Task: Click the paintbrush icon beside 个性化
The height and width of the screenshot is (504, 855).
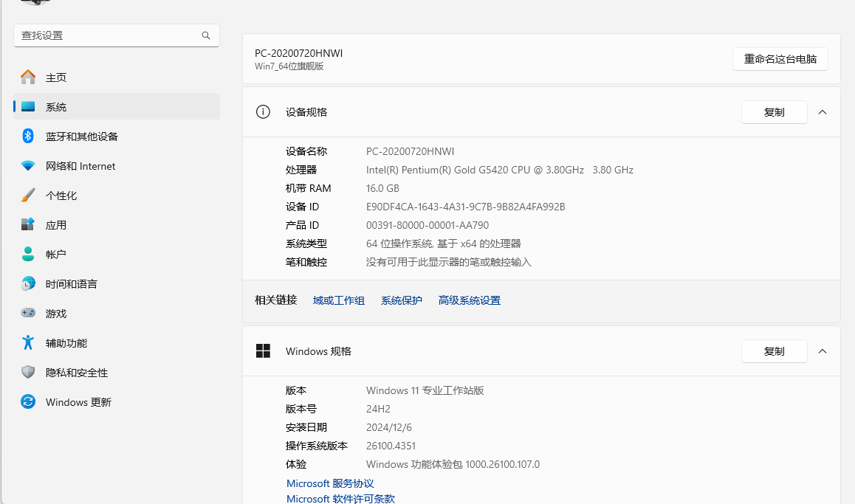Action: click(x=28, y=195)
